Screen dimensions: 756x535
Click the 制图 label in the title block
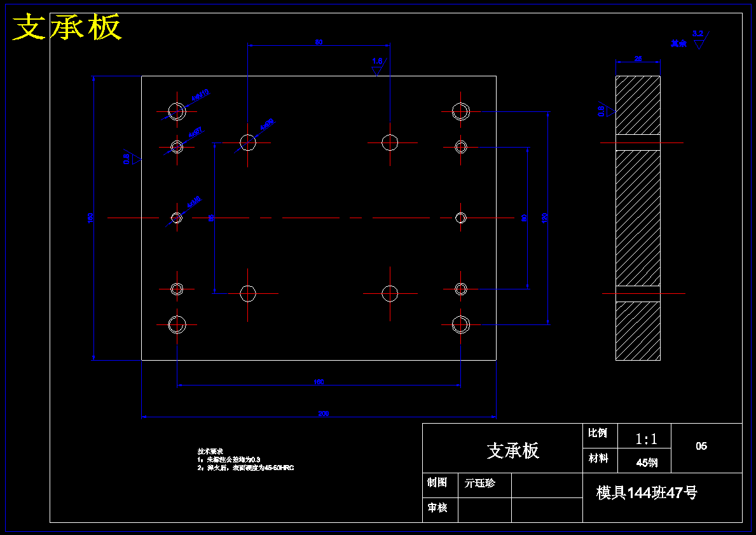pyautogui.click(x=437, y=482)
